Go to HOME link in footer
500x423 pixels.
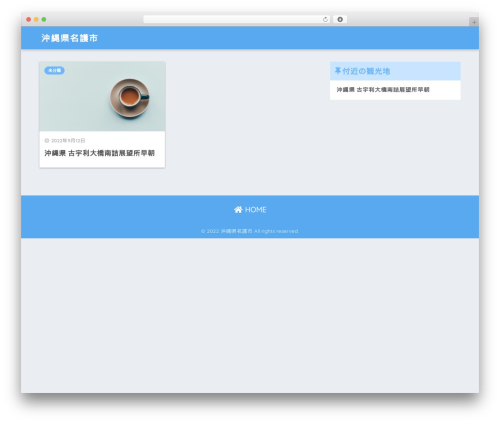(250, 210)
